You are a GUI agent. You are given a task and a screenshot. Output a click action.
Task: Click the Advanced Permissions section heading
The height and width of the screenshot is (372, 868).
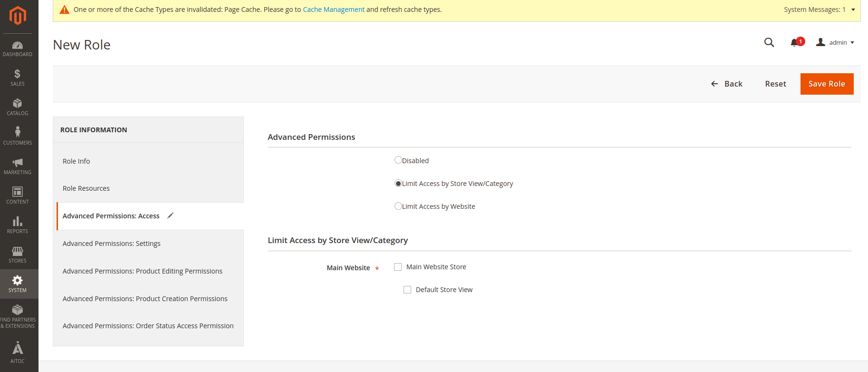pos(311,137)
